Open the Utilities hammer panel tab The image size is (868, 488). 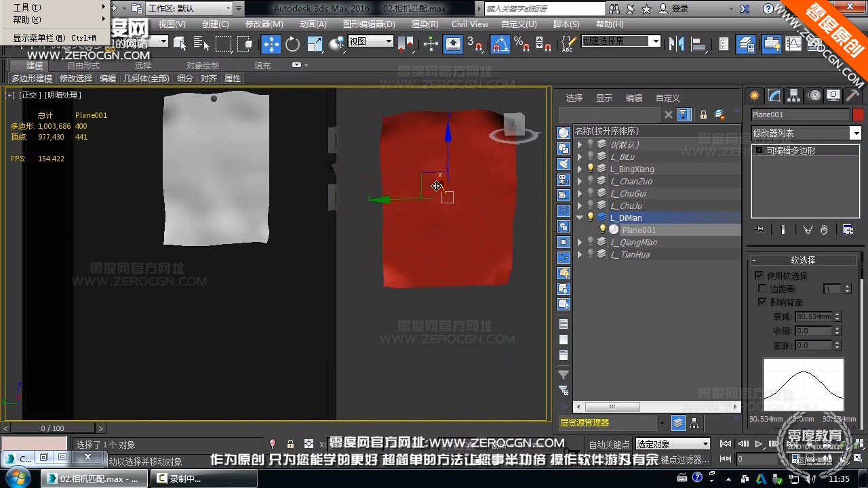(x=853, y=96)
